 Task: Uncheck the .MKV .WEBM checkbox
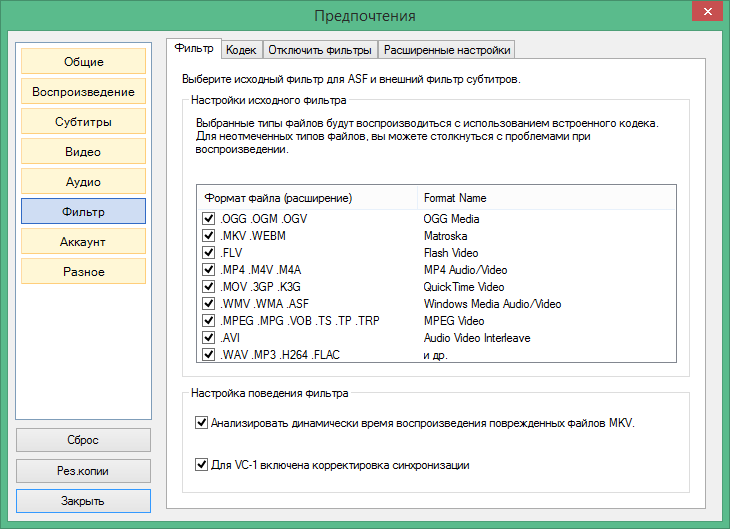tap(208, 236)
